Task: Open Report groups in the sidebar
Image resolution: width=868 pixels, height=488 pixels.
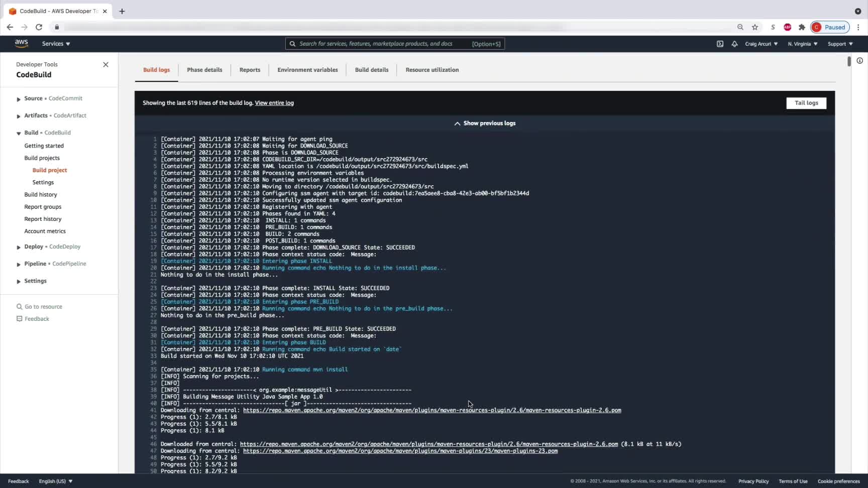Action: (x=43, y=207)
